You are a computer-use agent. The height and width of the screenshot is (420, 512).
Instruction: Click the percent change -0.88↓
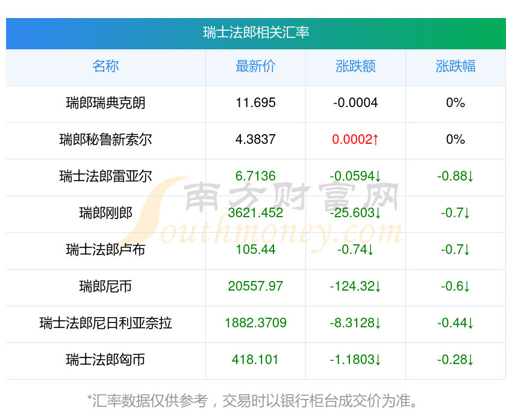(455, 176)
